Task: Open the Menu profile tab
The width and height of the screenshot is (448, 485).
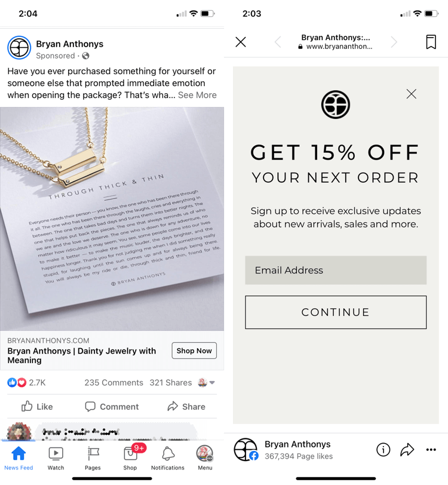Action: click(x=205, y=459)
